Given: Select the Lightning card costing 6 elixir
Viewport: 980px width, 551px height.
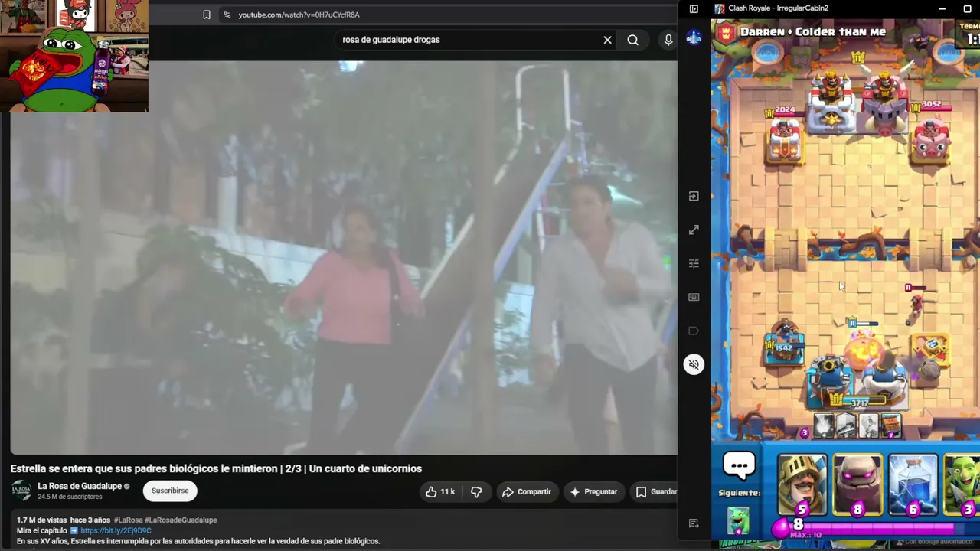Looking at the screenshot, I should 913,485.
